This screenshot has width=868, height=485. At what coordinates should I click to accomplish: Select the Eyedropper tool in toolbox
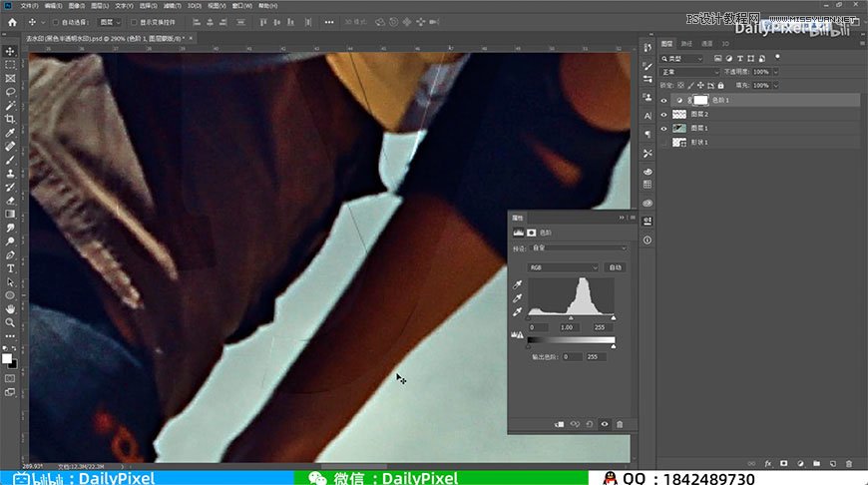[10, 133]
